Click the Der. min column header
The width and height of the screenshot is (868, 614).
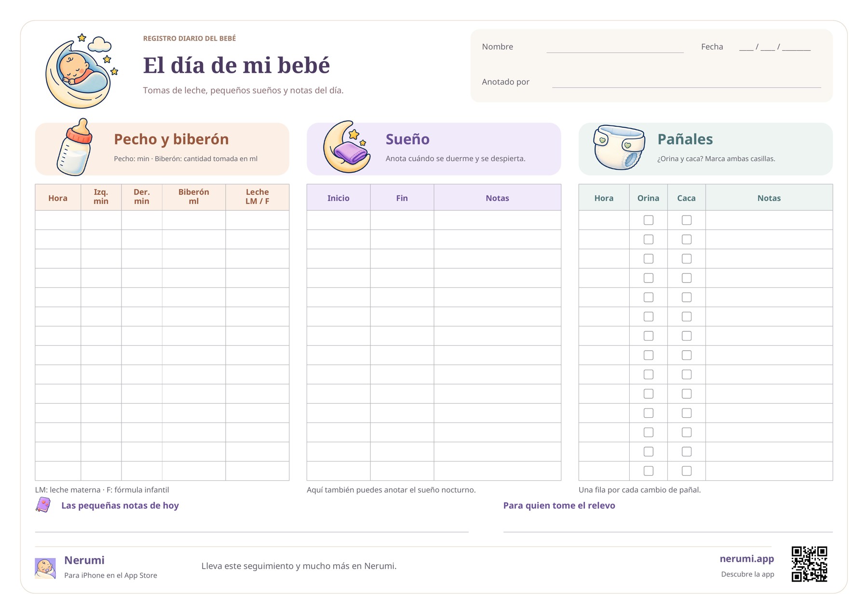tap(141, 197)
